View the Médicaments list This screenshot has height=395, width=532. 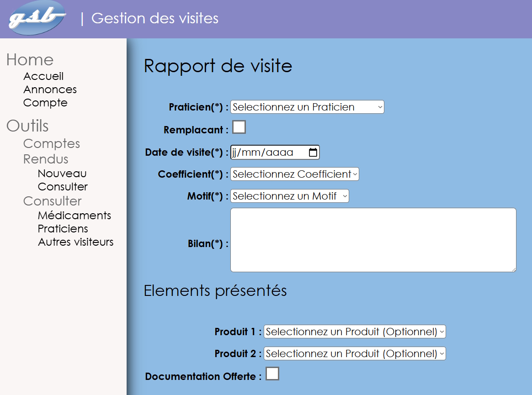coord(74,216)
